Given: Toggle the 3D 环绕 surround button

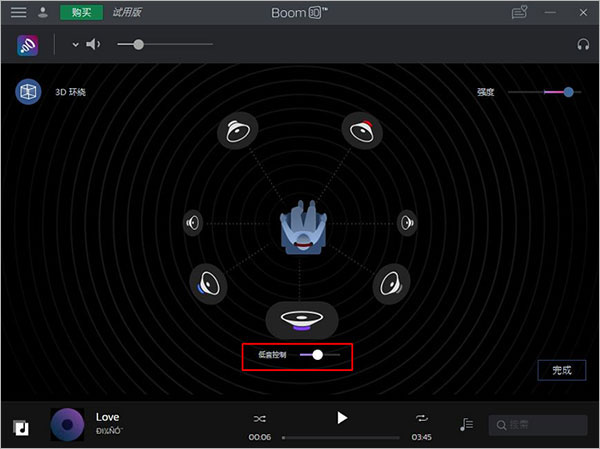Looking at the screenshot, I should (x=28, y=92).
